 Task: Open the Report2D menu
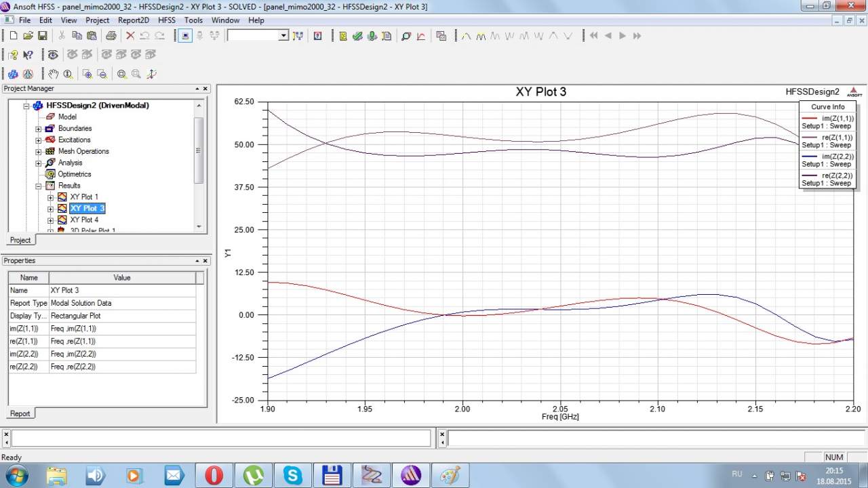[133, 20]
